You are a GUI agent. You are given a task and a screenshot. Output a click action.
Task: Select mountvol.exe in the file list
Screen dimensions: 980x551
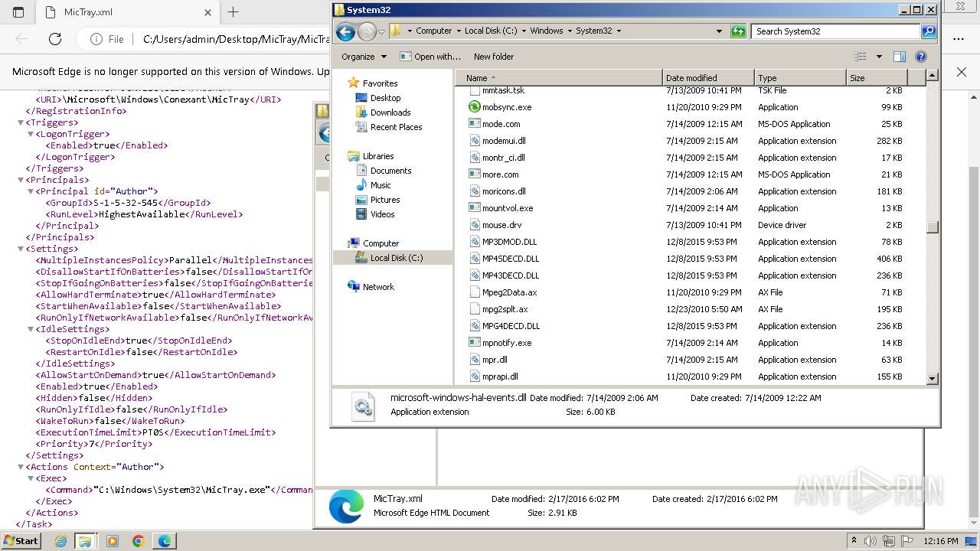(x=507, y=208)
